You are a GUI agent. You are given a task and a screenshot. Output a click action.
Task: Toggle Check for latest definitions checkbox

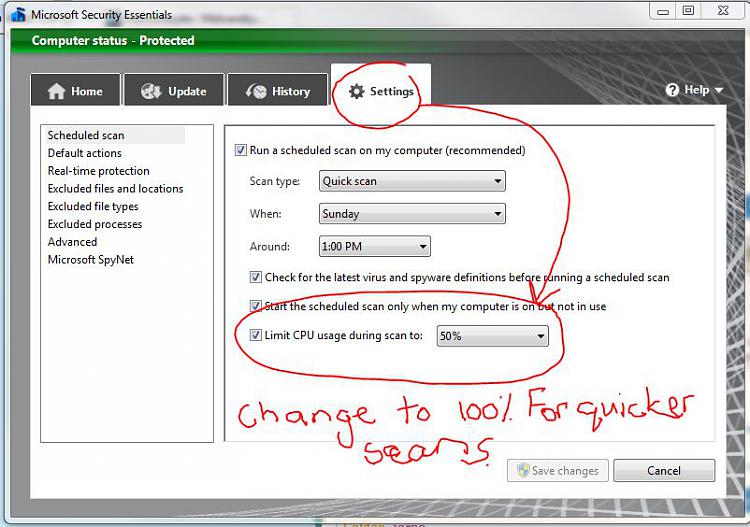tap(255, 277)
